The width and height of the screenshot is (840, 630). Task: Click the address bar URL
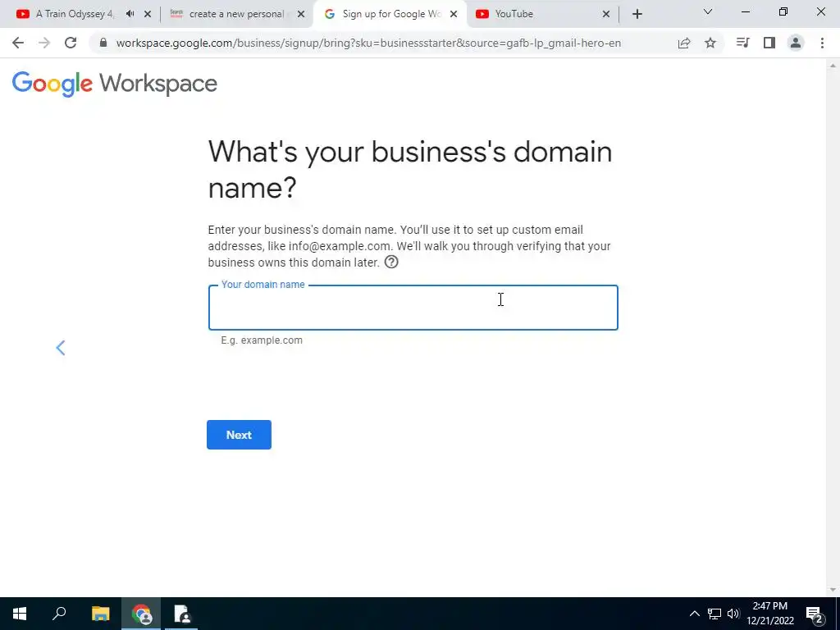pos(368,43)
